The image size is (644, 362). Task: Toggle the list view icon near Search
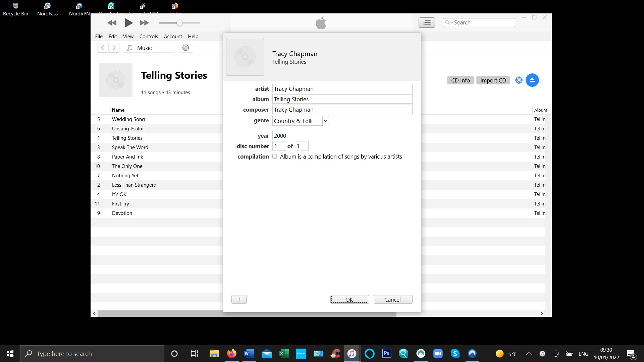(427, 22)
